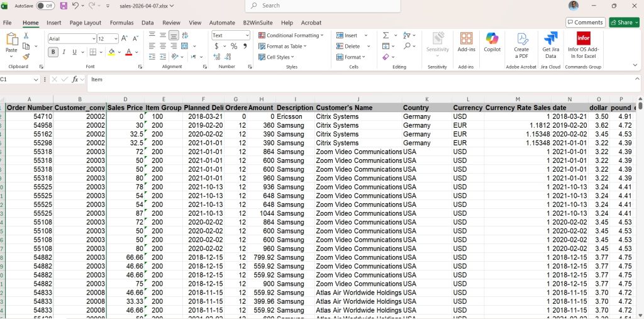Toggle the AutoSave switch
Viewport: 644px width, 319px height.
[45, 6]
